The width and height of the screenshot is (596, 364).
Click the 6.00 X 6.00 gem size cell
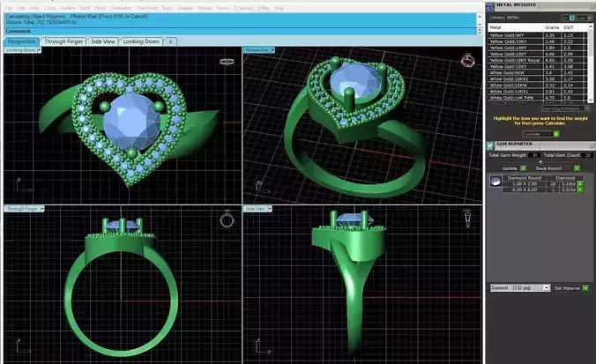pos(525,189)
